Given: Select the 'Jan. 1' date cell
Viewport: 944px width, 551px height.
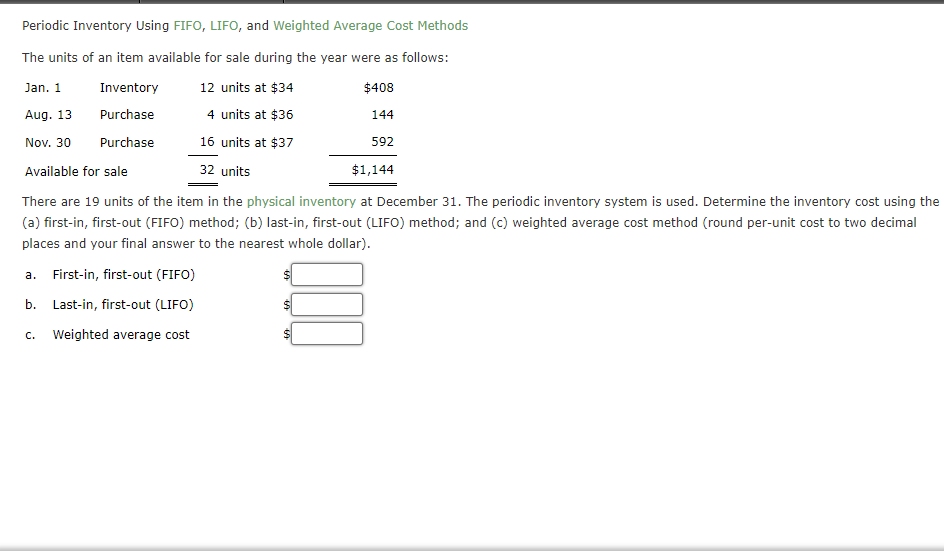Looking at the screenshot, I should 43,88.
